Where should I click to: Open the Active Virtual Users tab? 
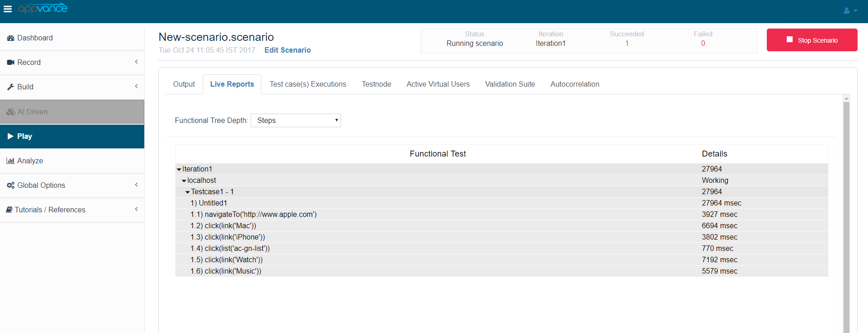[438, 84]
